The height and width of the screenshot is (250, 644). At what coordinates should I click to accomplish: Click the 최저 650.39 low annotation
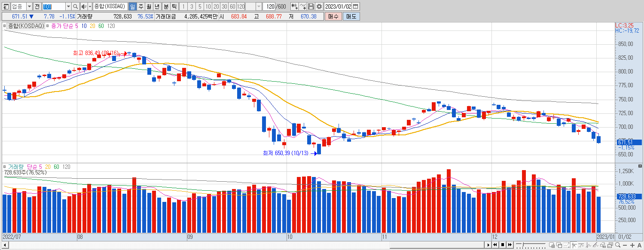286,153
